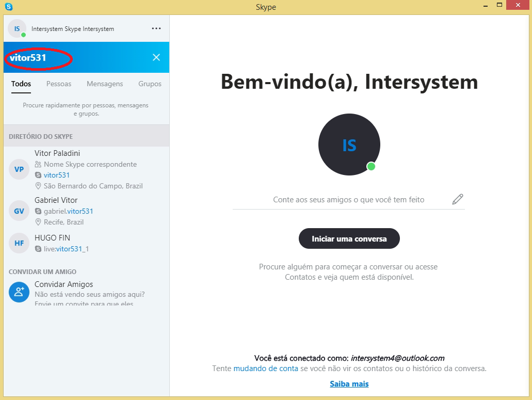Click the DIRETÓRIO DO SKYPE header
Viewport: 532px width, 400px height.
tap(41, 136)
